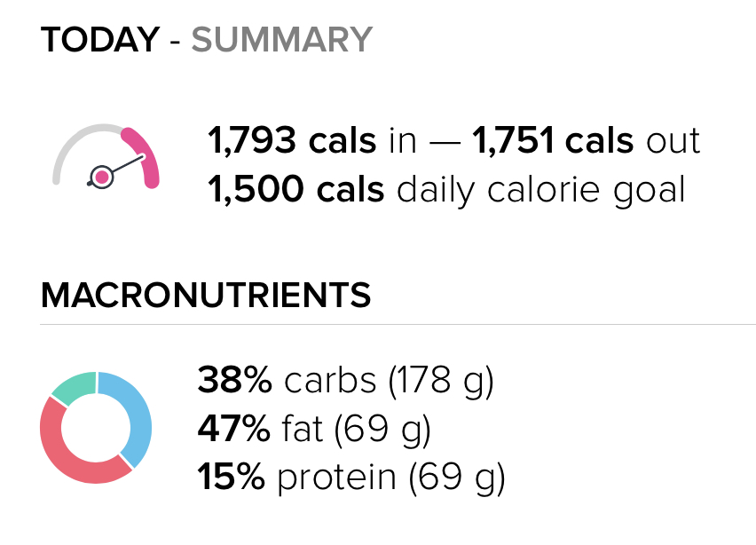Click the MACRONUTRIENTS section heading
The width and height of the screenshot is (756, 545).
click(x=206, y=296)
